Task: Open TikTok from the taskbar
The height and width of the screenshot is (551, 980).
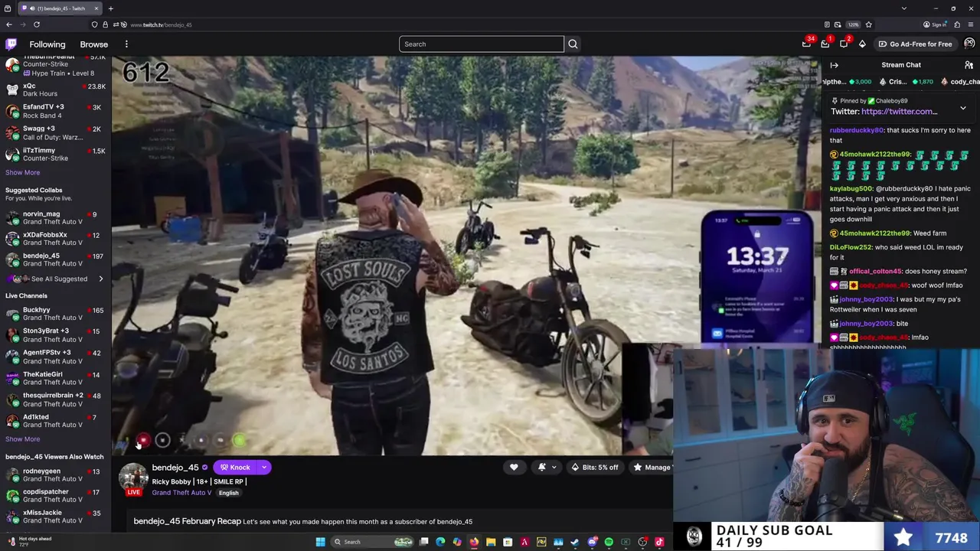Action: click(659, 542)
